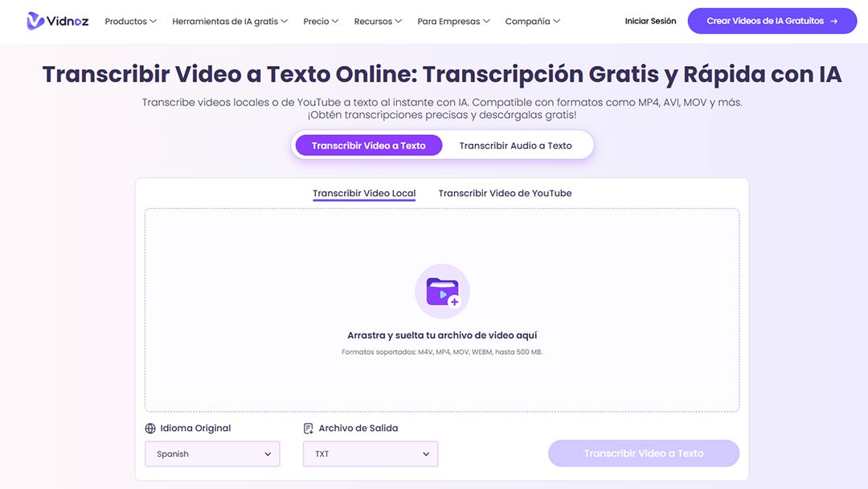
Task: Click the document icon beside Archivo de Salida
Action: (x=309, y=428)
